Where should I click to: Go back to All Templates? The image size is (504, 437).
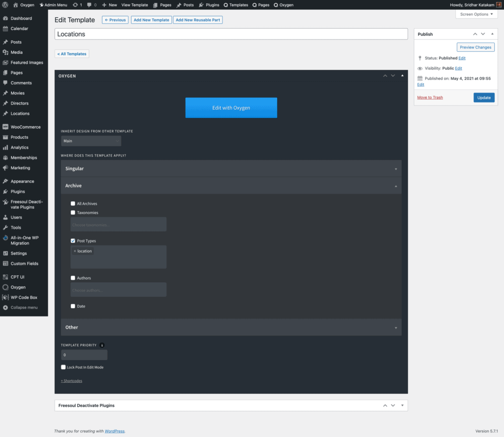tap(72, 54)
